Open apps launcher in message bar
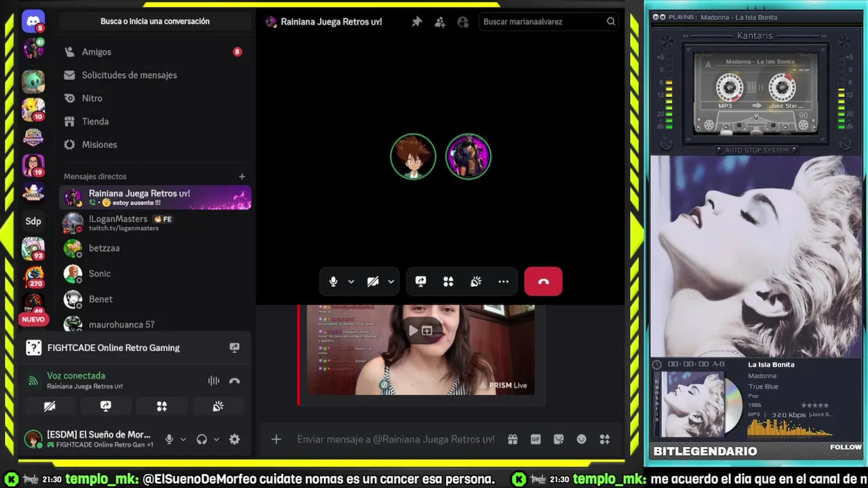This screenshot has height=488, width=868. (604, 439)
